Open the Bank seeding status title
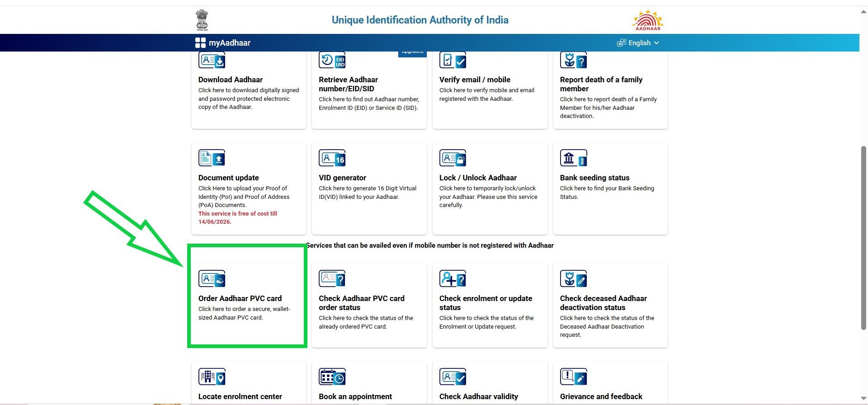The image size is (868, 405). pos(594,178)
